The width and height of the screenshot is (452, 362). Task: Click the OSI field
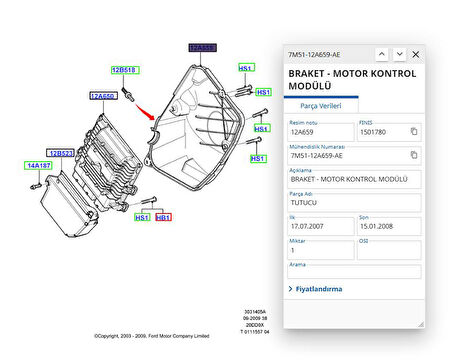[389, 250]
